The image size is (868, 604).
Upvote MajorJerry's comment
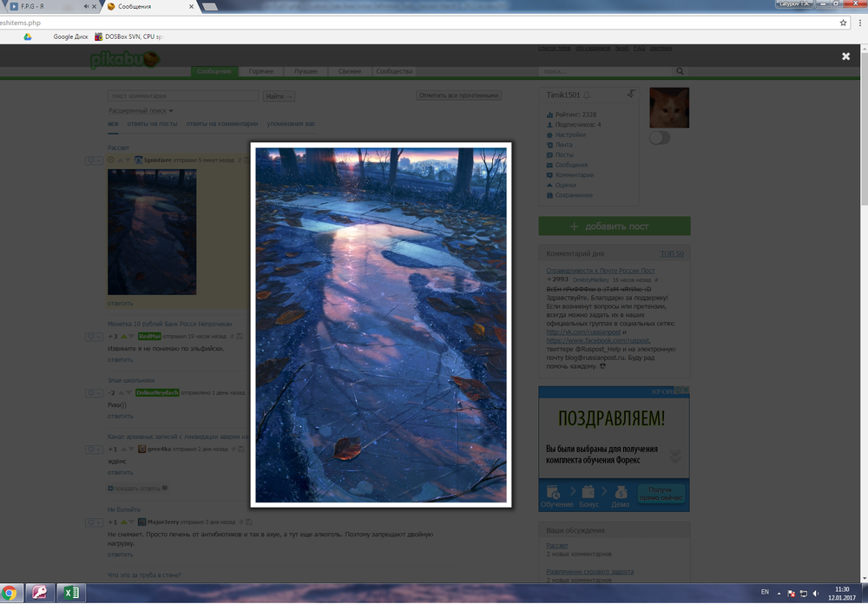[124, 522]
